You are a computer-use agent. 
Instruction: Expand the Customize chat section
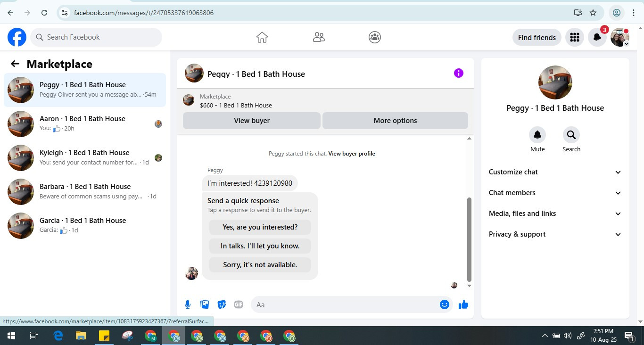point(555,172)
